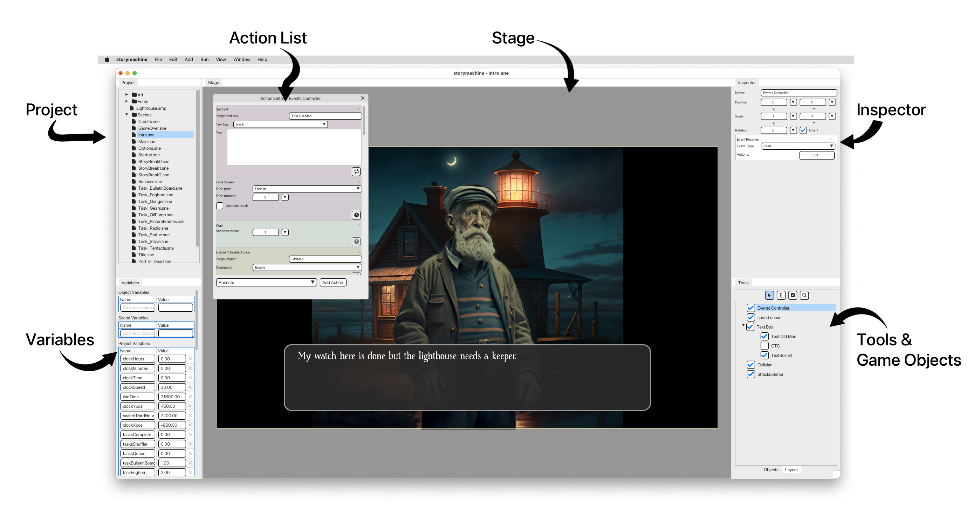This screenshot has height=521, width=980.
Task: Select the magnifier zoom tool
Action: tap(804, 295)
